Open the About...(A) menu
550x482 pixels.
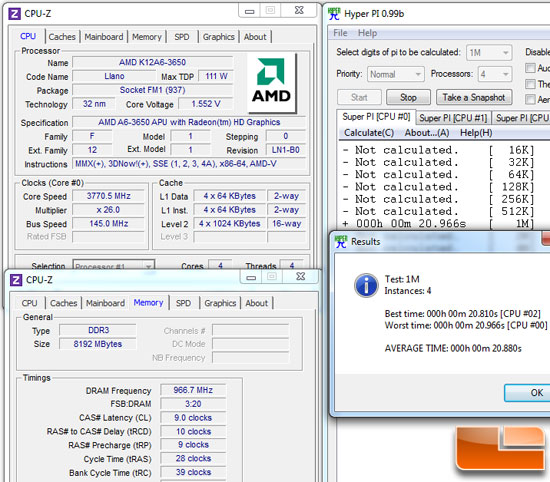tap(427, 133)
